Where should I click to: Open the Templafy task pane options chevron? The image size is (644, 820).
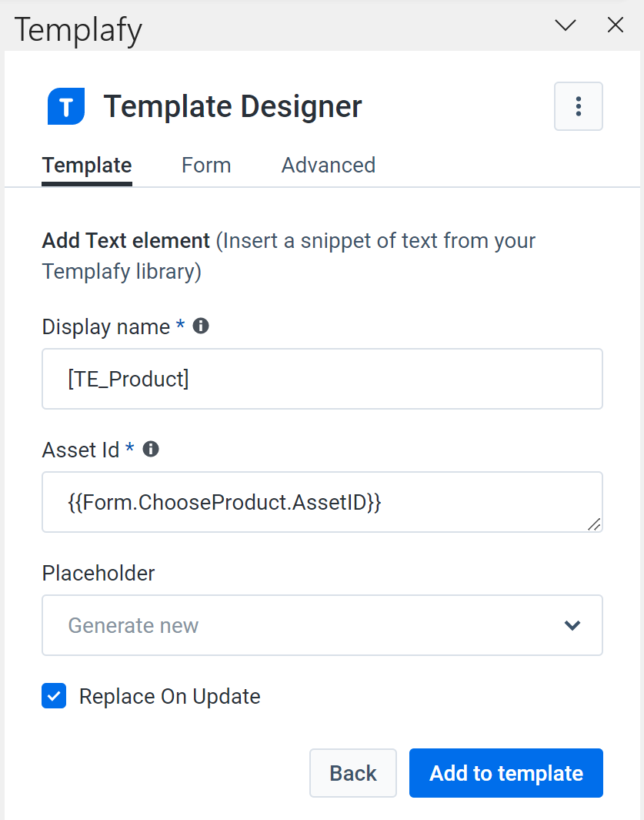[565, 25]
